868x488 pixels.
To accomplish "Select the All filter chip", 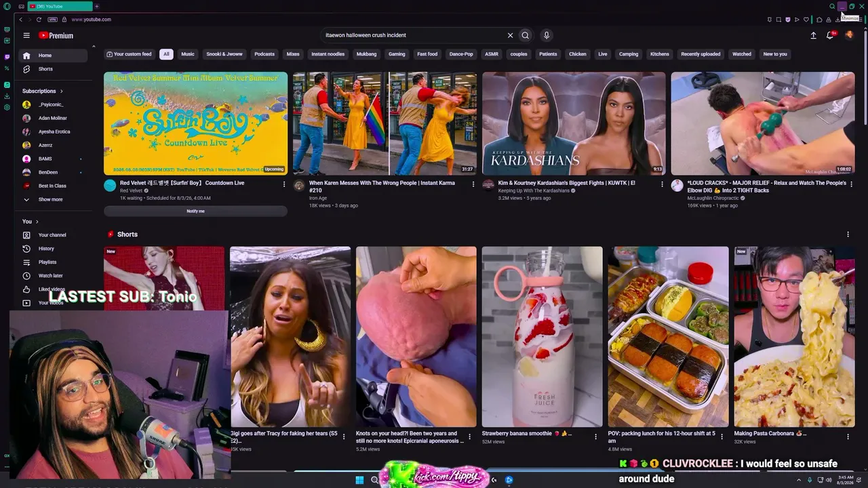I will click(x=166, y=54).
